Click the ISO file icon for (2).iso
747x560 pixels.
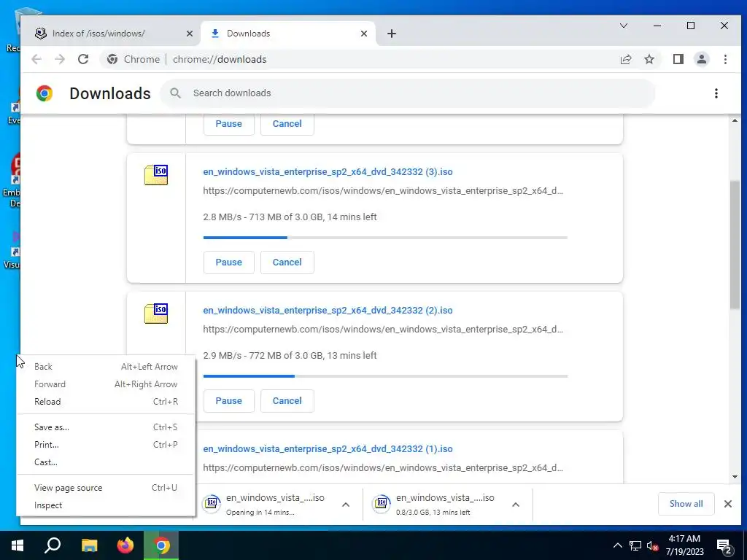click(156, 314)
